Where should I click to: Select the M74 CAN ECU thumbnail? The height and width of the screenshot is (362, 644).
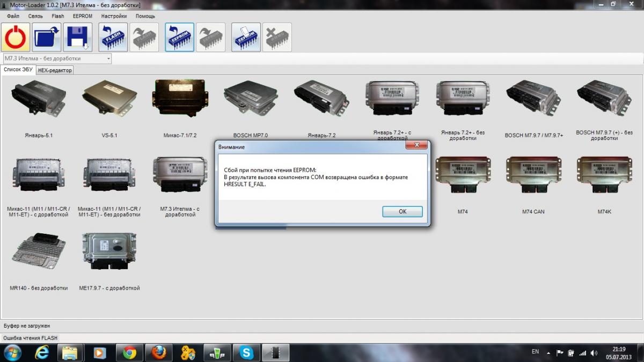click(533, 175)
